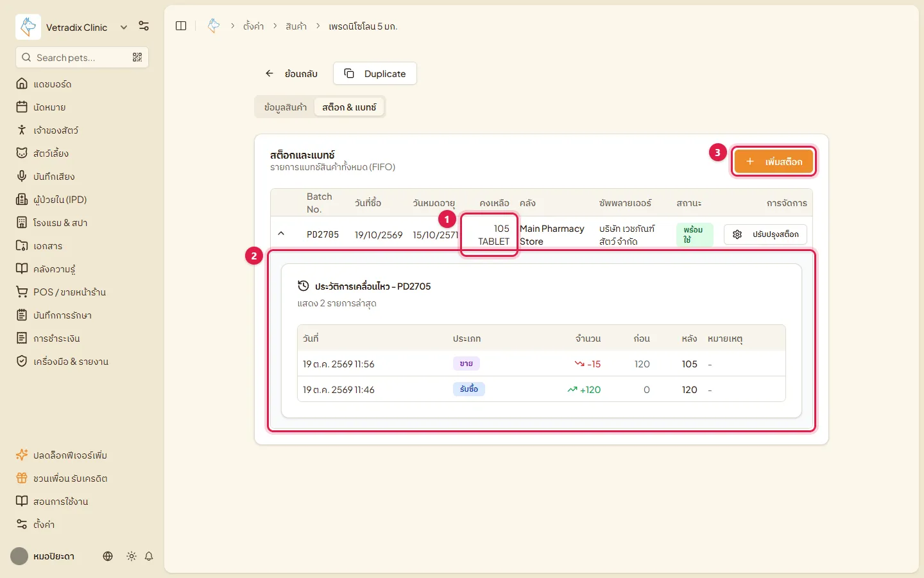Open the หมอปิยะดา user profile
924x578 pixels.
point(42,556)
